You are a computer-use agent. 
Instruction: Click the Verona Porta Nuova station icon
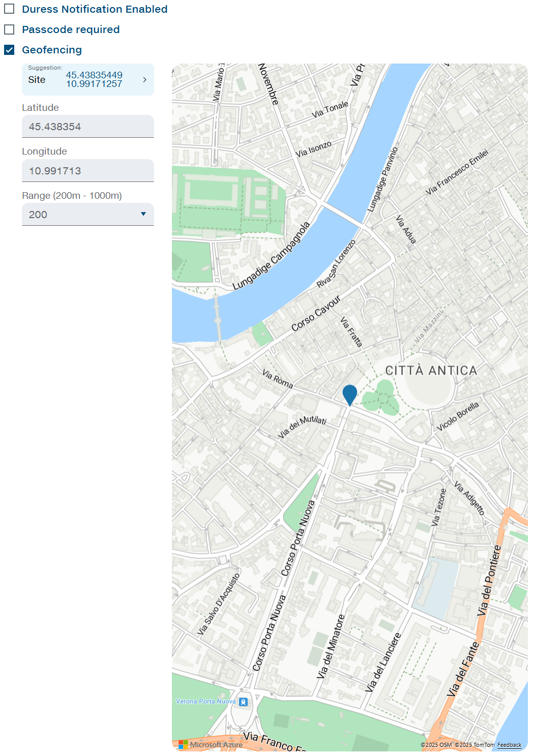click(244, 702)
